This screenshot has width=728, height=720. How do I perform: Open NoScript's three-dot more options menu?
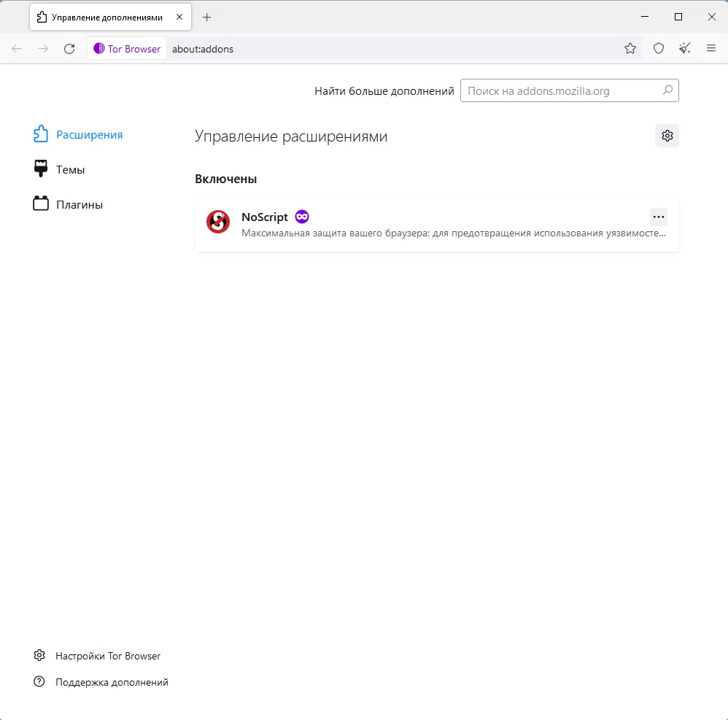[659, 217]
